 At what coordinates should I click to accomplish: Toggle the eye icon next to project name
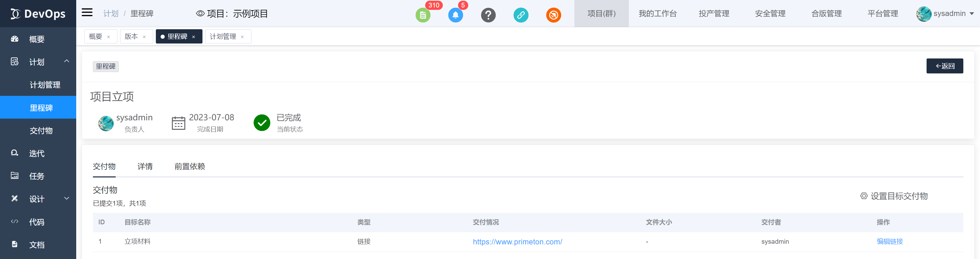coord(200,14)
